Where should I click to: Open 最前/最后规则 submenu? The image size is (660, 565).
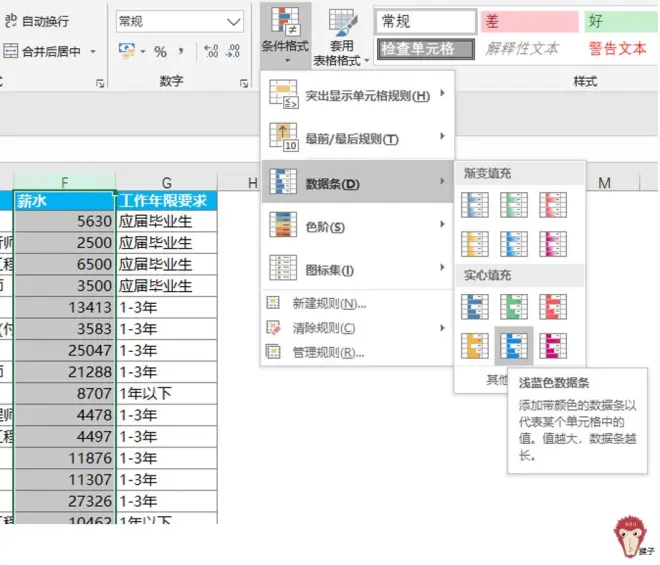tap(358, 138)
